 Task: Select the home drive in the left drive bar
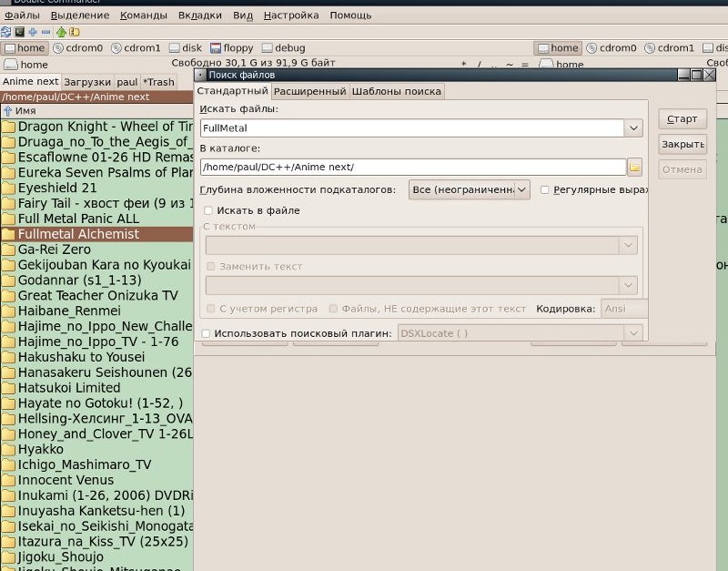25,48
